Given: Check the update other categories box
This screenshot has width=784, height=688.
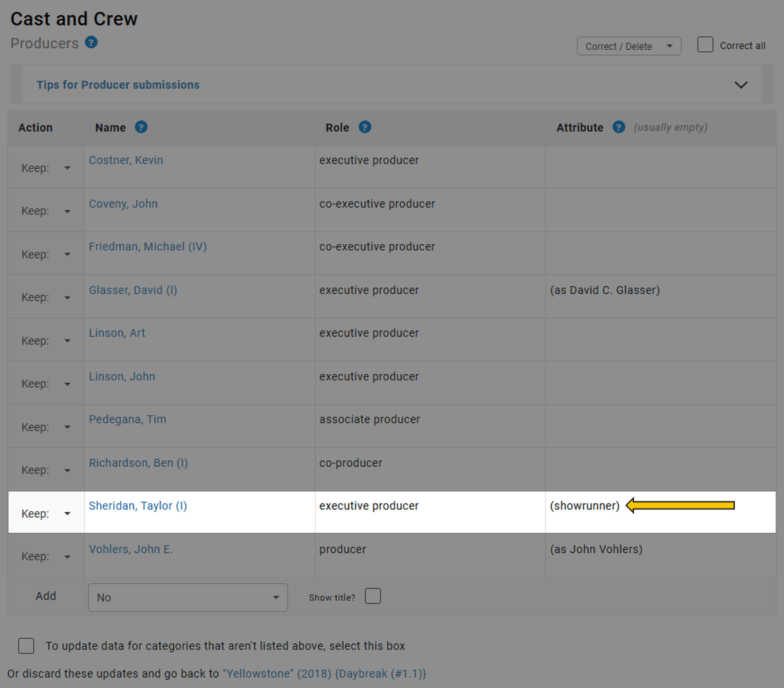Looking at the screenshot, I should [26, 645].
